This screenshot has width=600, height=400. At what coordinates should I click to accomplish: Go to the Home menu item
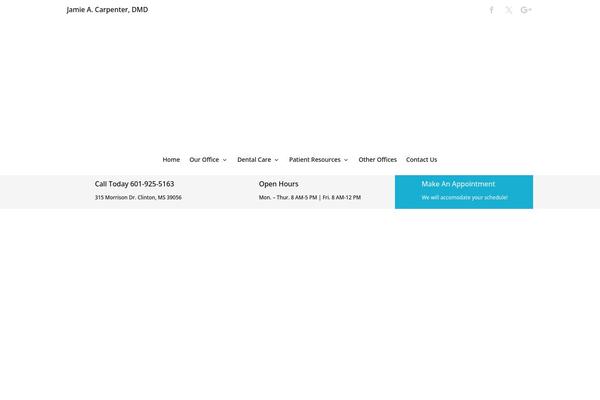point(171,160)
